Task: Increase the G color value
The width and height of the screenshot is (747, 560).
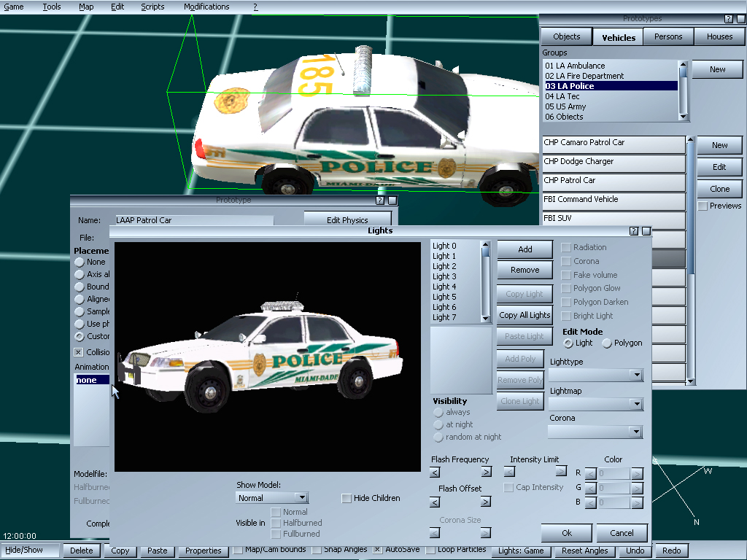Action: pyautogui.click(x=637, y=489)
